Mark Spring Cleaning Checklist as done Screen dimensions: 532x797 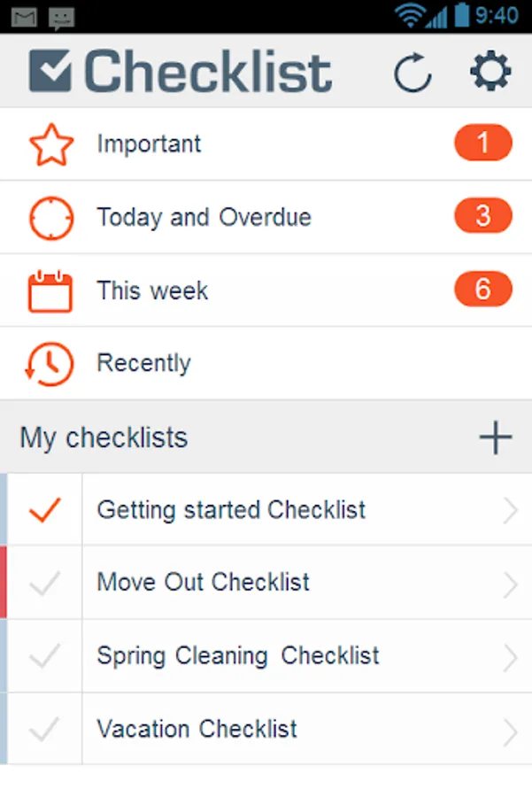coord(44,656)
